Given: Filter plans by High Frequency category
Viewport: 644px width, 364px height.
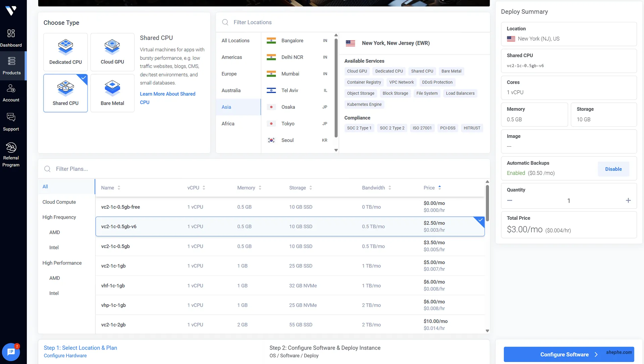Looking at the screenshot, I should click(x=59, y=217).
